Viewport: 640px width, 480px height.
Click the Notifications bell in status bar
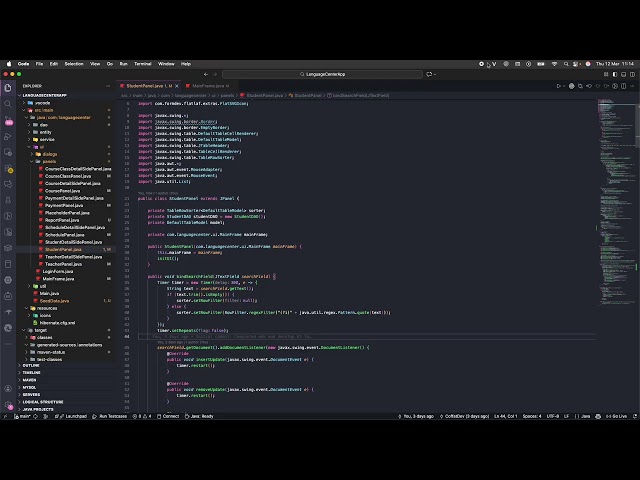point(635,416)
